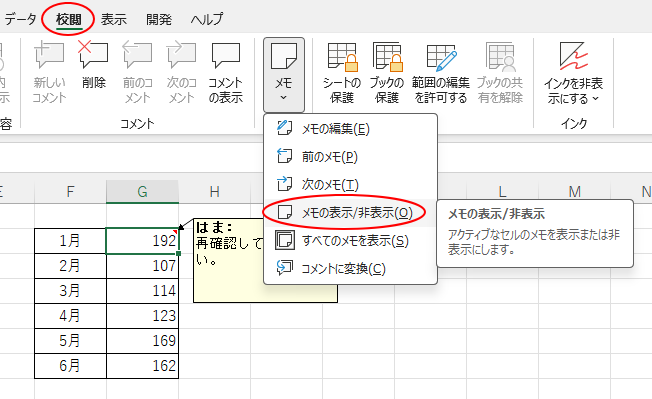Select column L header
This screenshot has width=652, height=399.
pyautogui.click(x=503, y=192)
